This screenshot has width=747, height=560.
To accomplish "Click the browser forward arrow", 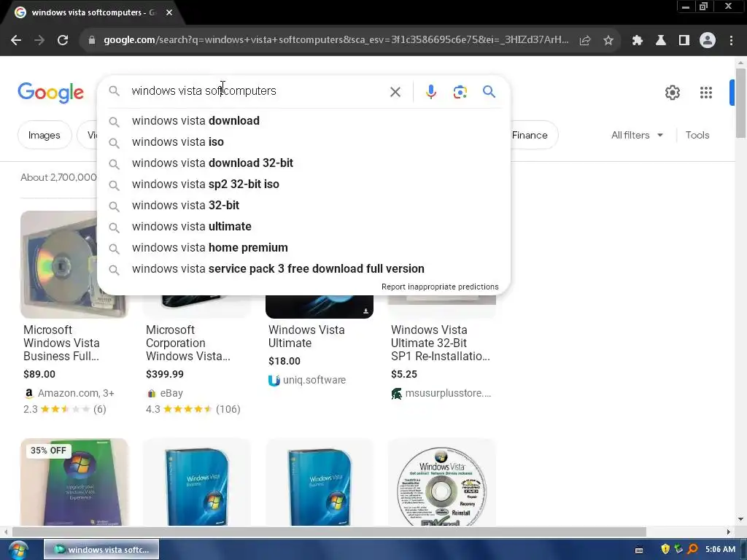I will coord(39,41).
